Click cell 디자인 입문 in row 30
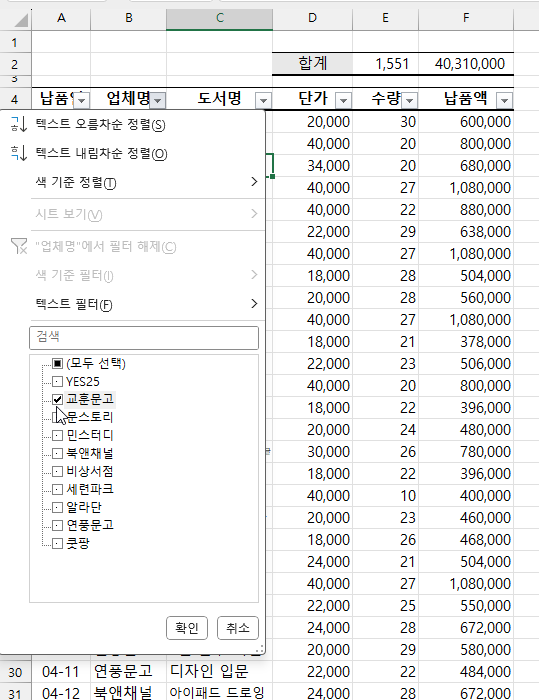This screenshot has height=700, width=539. coord(219,671)
